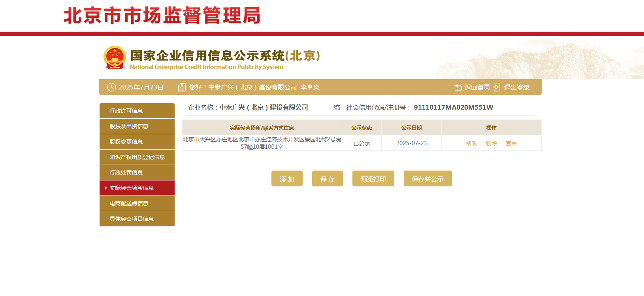Open 具体经营项目信息 menu item
Image resolution: width=644 pixels, height=296 pixels.
[x=137, y=219]
